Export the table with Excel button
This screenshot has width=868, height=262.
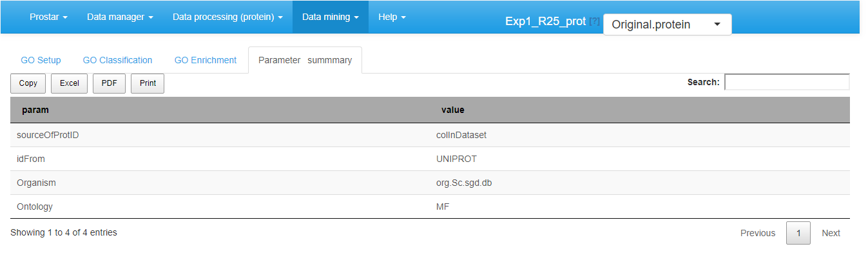pyautogui.click(x=70, y=83)
